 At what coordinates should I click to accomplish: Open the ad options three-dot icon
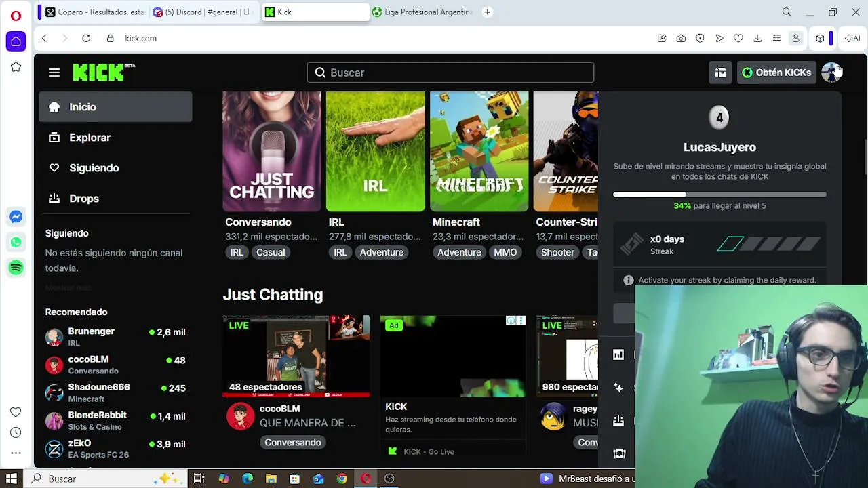(521, 321)
